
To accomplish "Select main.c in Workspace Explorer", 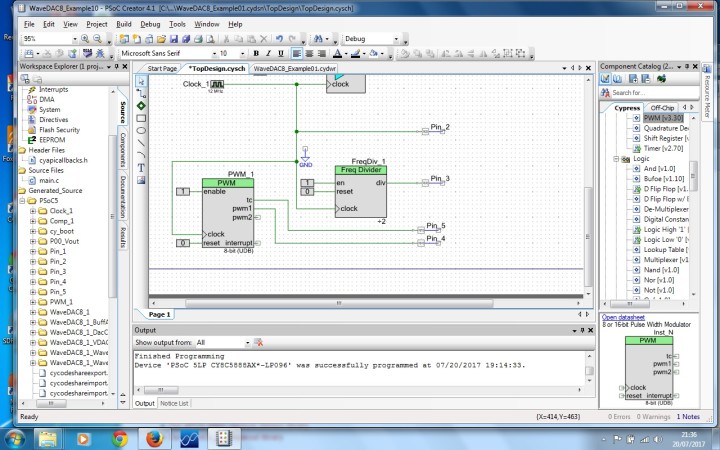I will coord(49,180).
